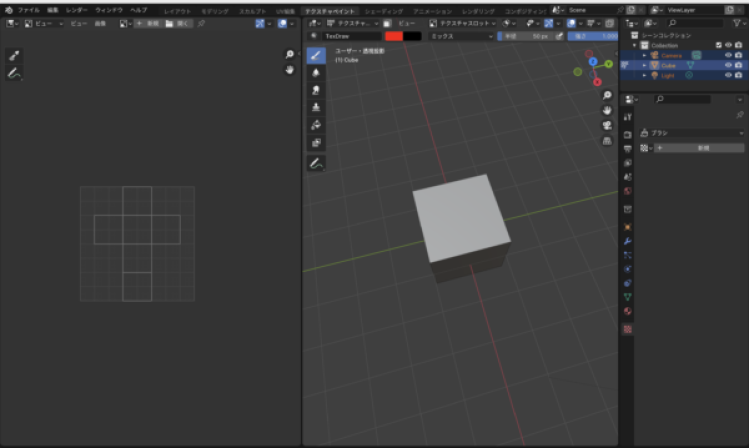Select the Annotate tool in image editor
Viewport: 749px width, 448px height.
(15, 73)
